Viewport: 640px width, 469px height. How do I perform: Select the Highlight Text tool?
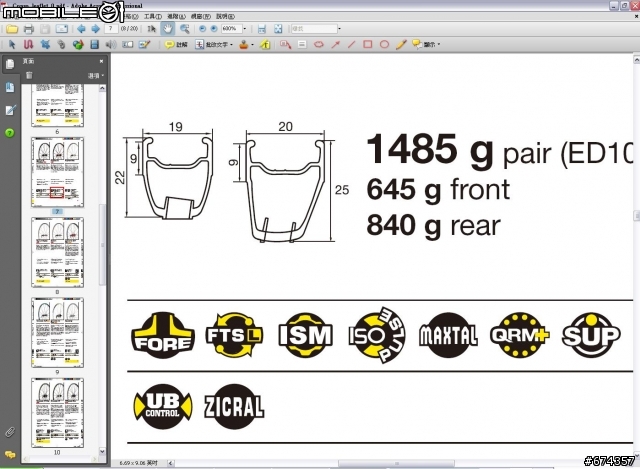tap(265, 44)
